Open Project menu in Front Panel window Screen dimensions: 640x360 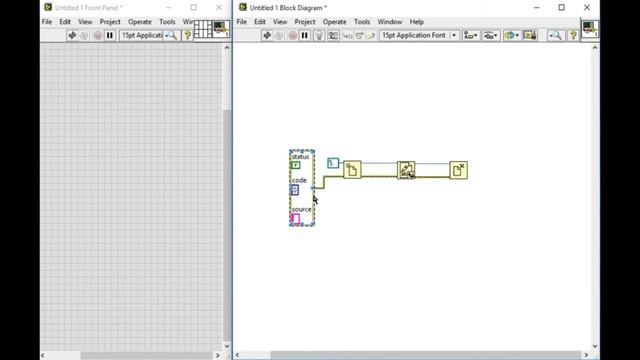(x=110, y=22)
